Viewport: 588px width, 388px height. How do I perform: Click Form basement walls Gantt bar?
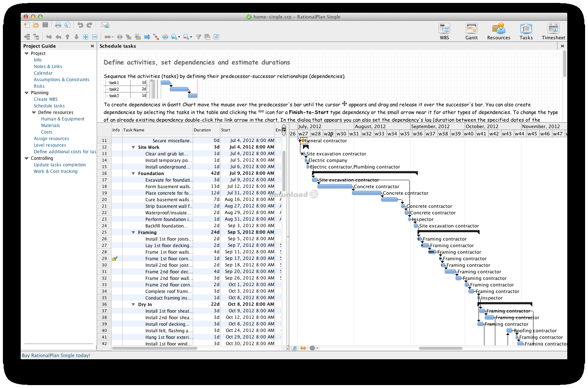335,187
